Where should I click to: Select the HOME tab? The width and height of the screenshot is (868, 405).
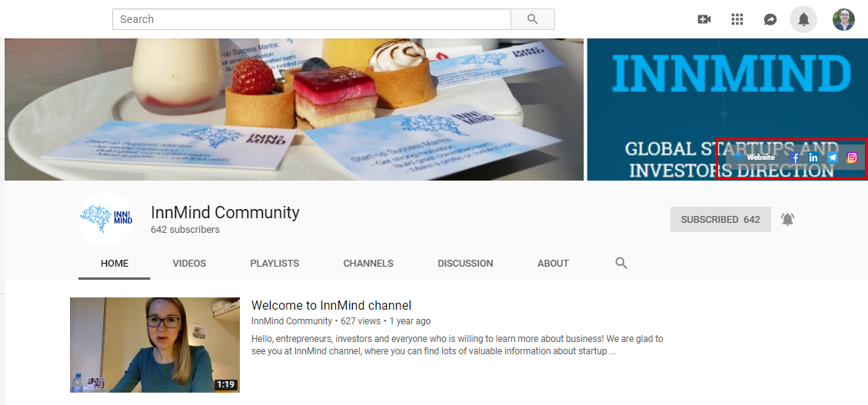click(x=115, y=264)
